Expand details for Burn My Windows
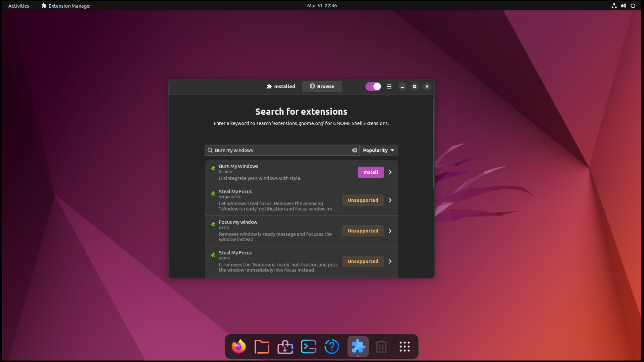The width and height of the screenshot is (644, 362). click(390, 172)
